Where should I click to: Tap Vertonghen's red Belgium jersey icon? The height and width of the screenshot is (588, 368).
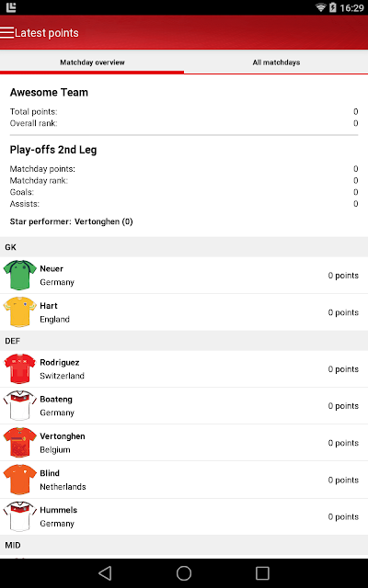[x=20, y=443]
